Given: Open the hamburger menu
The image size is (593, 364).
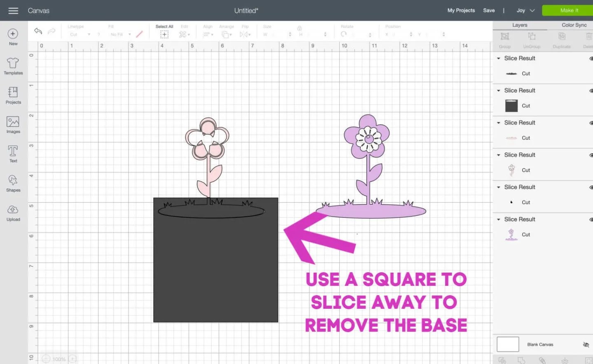Looking at the screenshot, I should 13,10.
